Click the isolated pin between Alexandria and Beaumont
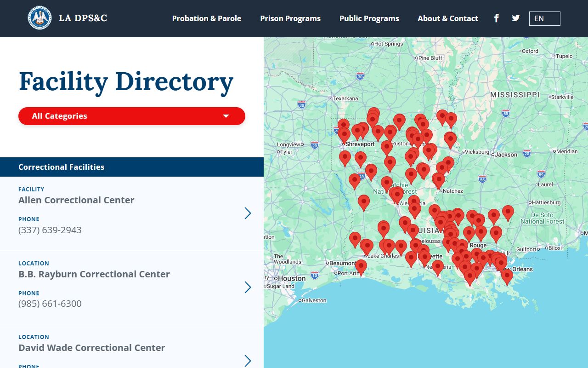The image size is (588, 368). (x=363, y=202)
